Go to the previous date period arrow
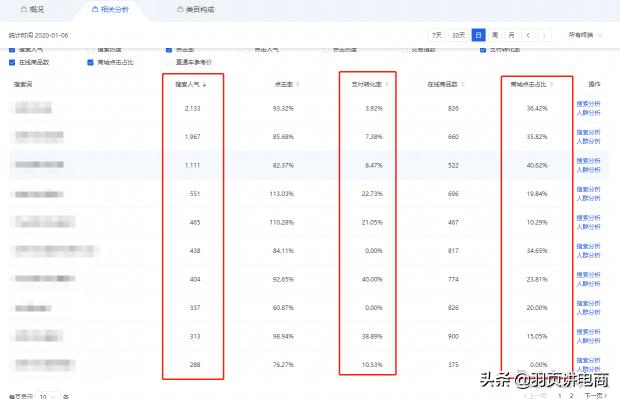 [528, 35]
